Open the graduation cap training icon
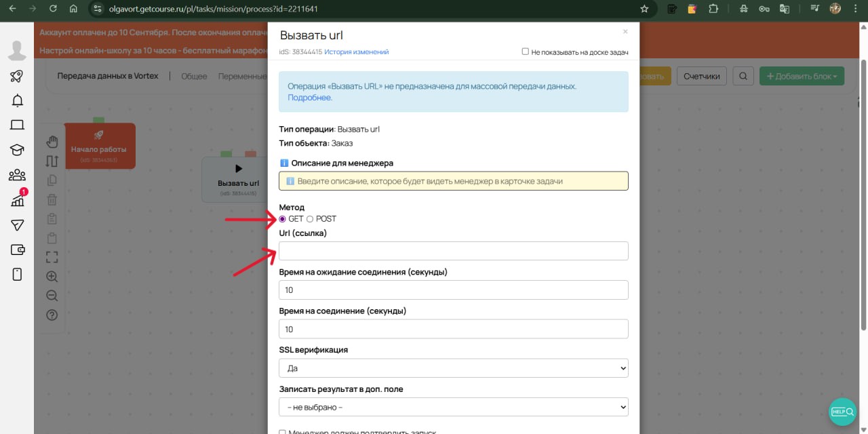Screen dimensions: 868x434 pos(17,150)
